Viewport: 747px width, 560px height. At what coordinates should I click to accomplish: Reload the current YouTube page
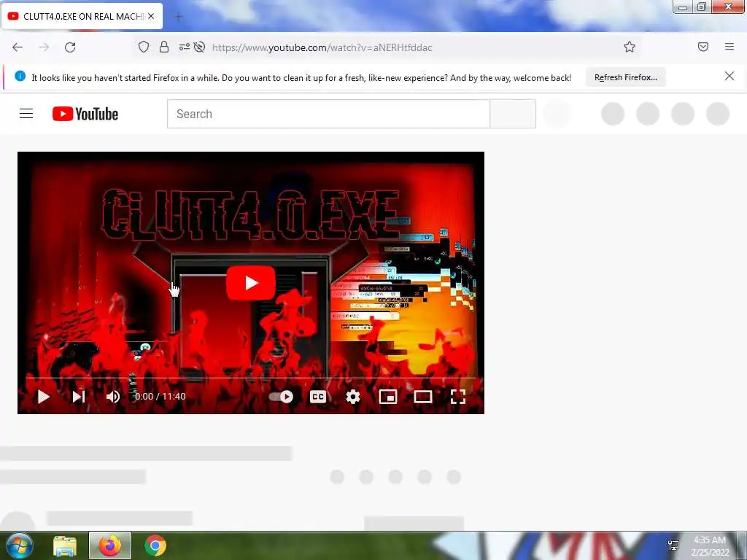pos(70,47)
